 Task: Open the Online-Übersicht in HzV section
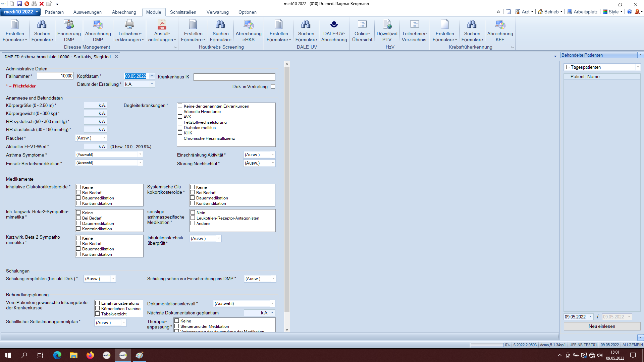pyautogui.click(x=362, y=30)
